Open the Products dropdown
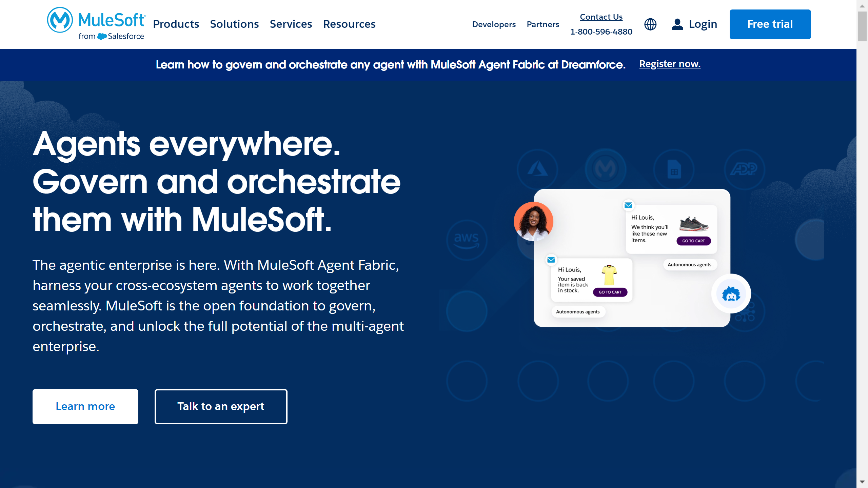 176,24
